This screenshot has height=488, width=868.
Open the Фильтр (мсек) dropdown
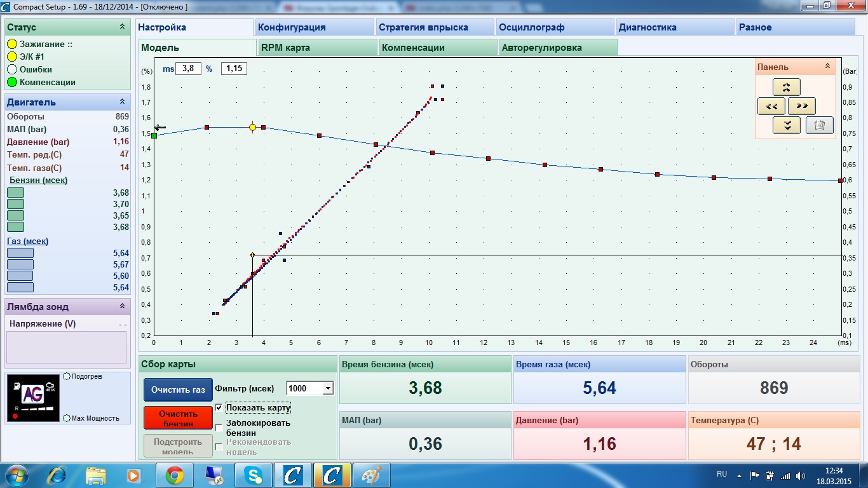point(328,388)
